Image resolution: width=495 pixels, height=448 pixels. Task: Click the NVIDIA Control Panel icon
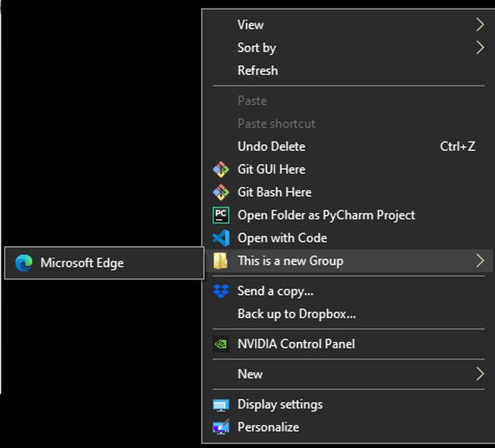tap(221, 344)
